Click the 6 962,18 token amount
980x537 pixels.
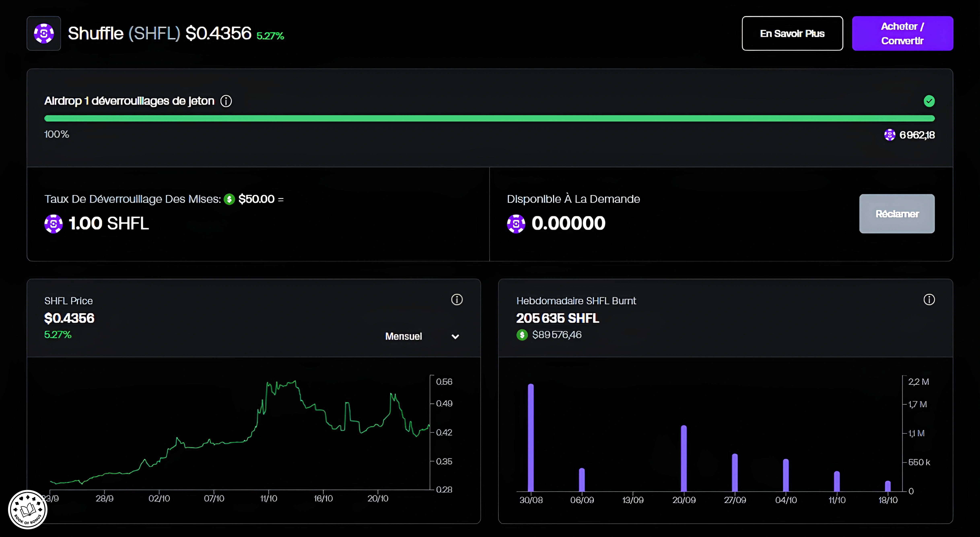pos(917,135)
